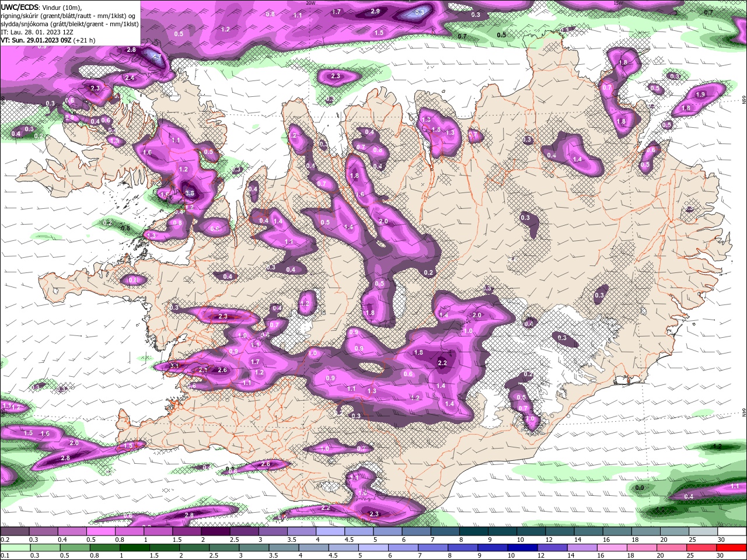747x560 pixels.
Task: Click the dark blue 10–12 swatch in lower legend
Action: (521, 547)
